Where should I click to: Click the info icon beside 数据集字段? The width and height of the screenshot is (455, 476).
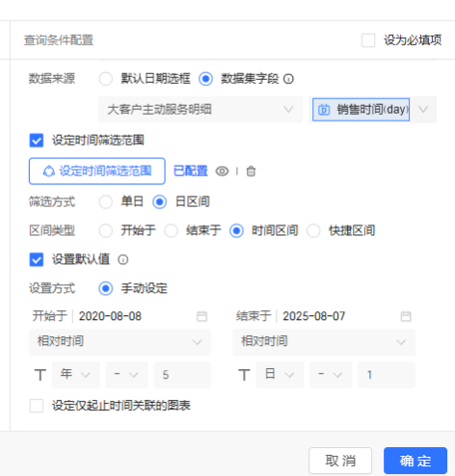click(288, 79)
